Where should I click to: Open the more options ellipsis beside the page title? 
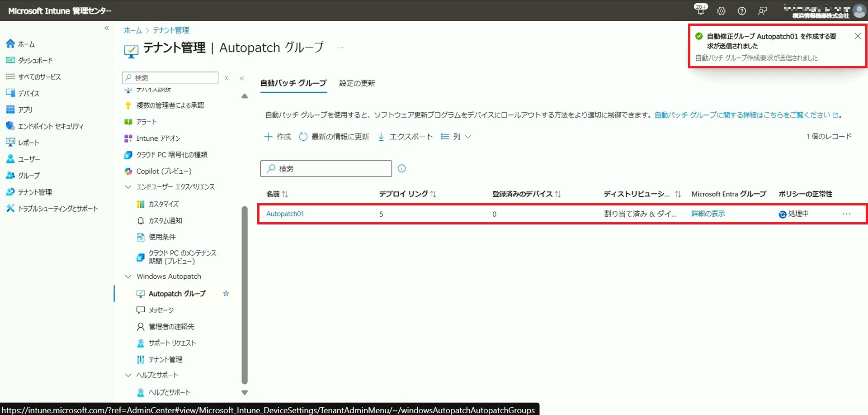[x=340, y=48]
